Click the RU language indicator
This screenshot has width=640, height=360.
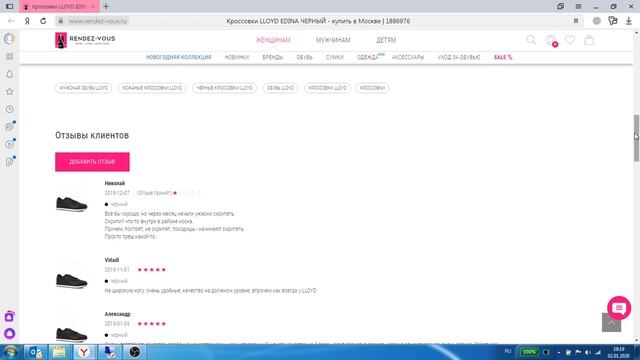coord(508,351)
